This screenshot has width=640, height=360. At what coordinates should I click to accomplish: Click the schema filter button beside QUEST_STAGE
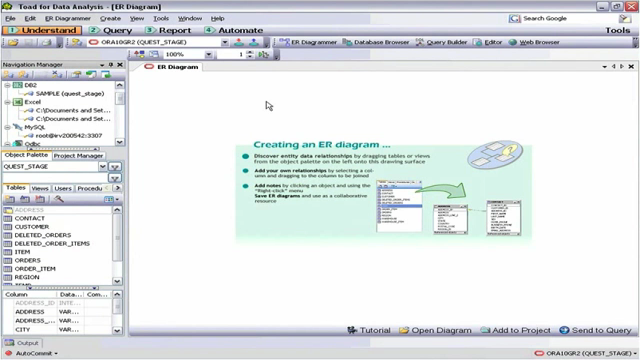tap(115, 167)
